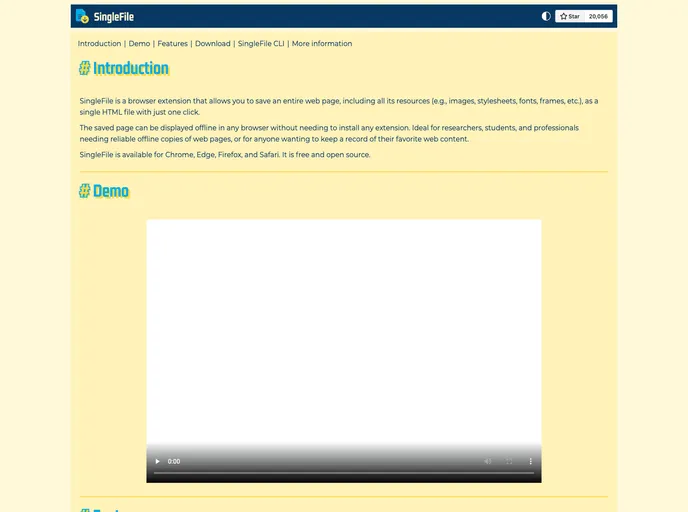Go to the Introduction nav link
This screenshot has width=688, height=512.
pyautogui.click(x=99, y=43)
